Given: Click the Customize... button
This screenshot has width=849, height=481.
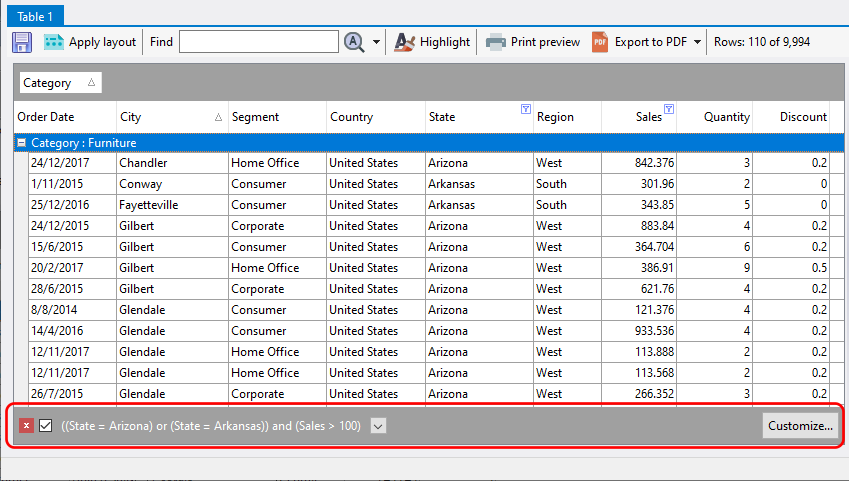Looking at the screenshot, I should [800, 426].
